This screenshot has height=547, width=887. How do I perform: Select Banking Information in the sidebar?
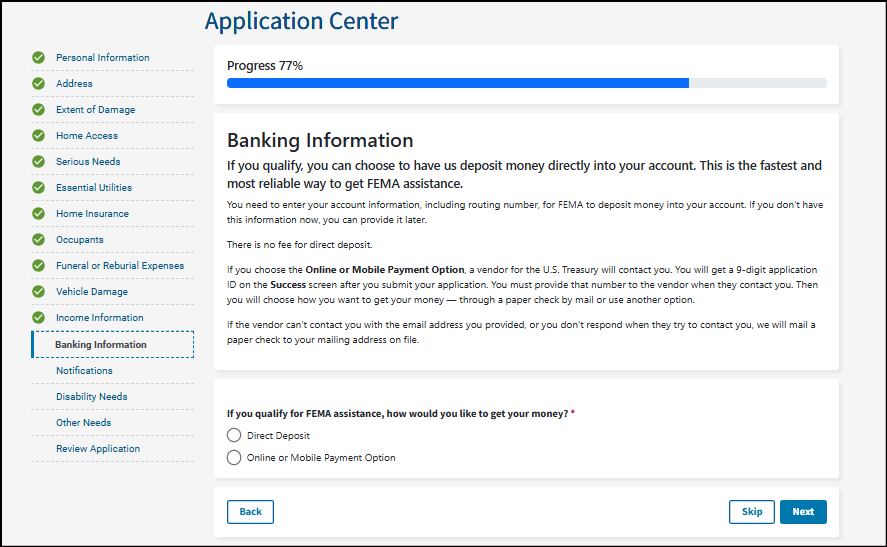pos(101,345)
